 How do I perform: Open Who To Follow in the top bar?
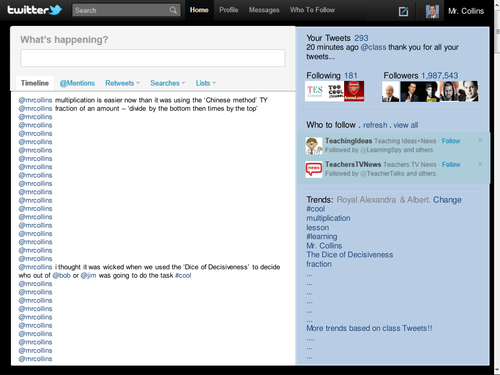312,10
